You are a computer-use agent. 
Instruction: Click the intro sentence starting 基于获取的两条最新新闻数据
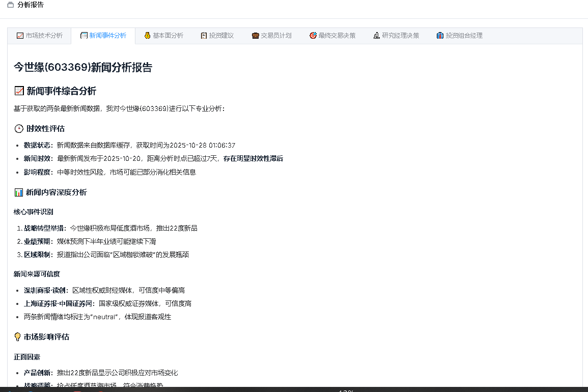[119, 109]
